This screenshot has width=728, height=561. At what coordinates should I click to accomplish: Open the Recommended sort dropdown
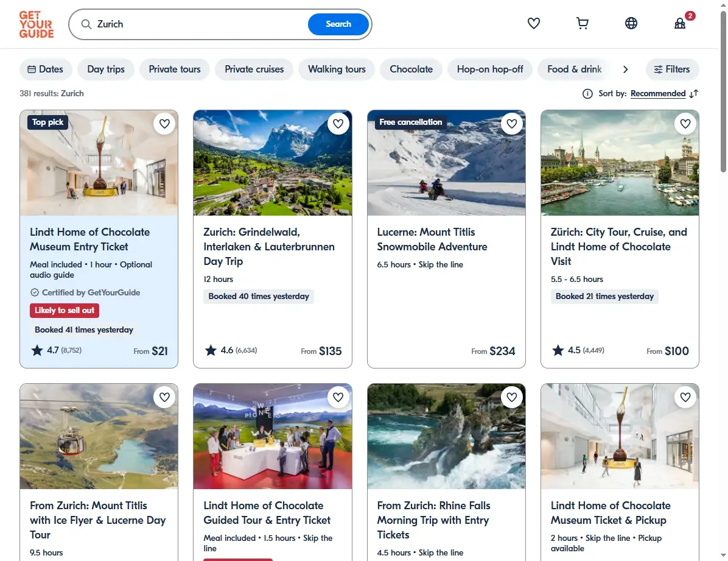[658, 94]
